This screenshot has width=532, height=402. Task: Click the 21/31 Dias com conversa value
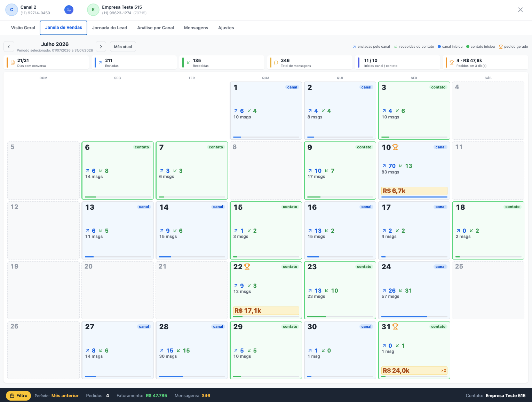coord(23,61)
